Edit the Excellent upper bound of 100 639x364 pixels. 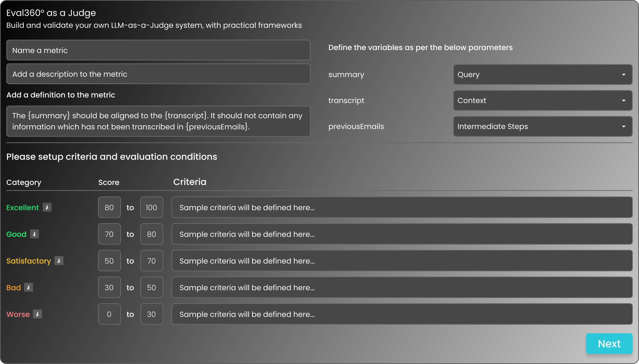[151, 207]
